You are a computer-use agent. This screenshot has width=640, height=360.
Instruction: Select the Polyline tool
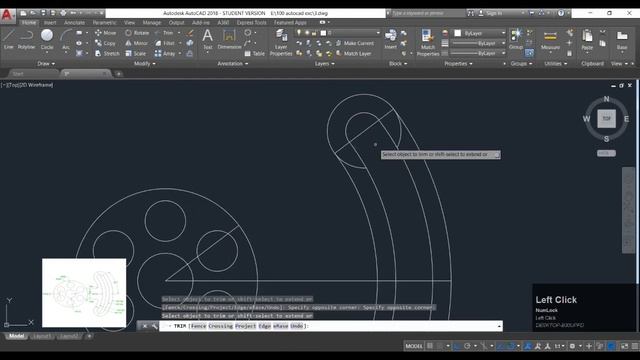tap(26, 39)
